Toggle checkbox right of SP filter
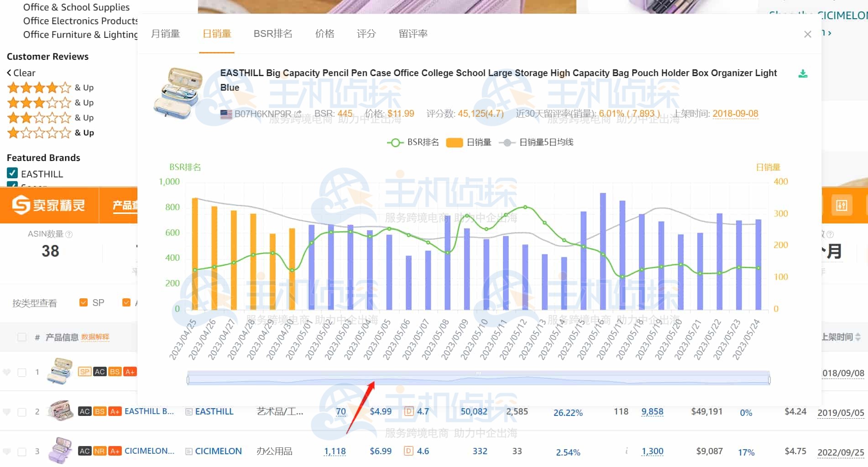868x467 pixels. click(x=126, y=302)
